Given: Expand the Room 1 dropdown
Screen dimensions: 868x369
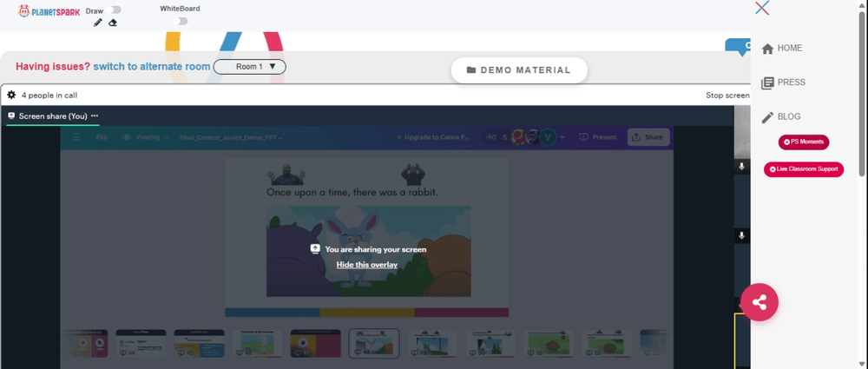Looking at the screenshot, I should pyautogui.click(x=250, y=67).
